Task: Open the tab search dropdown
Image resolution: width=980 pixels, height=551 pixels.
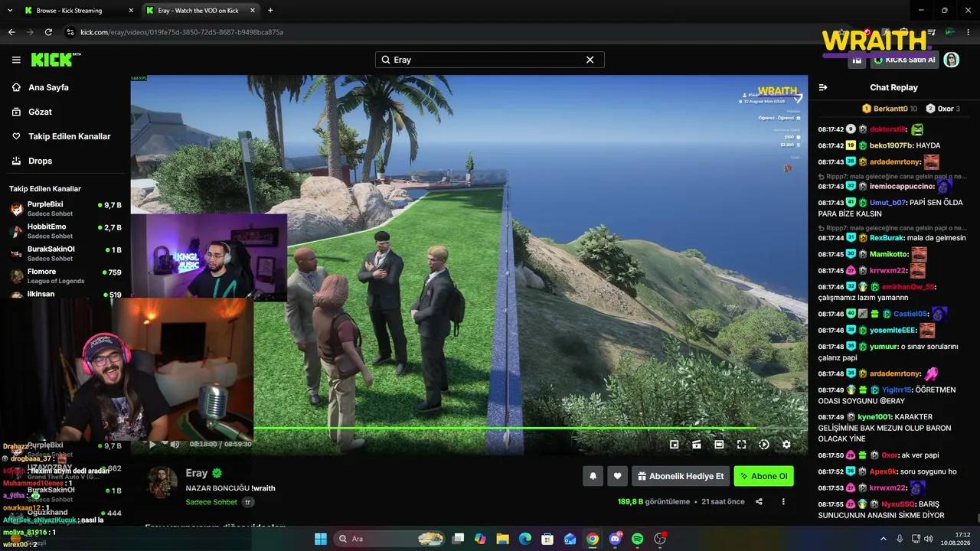Action: click(9, 11)
